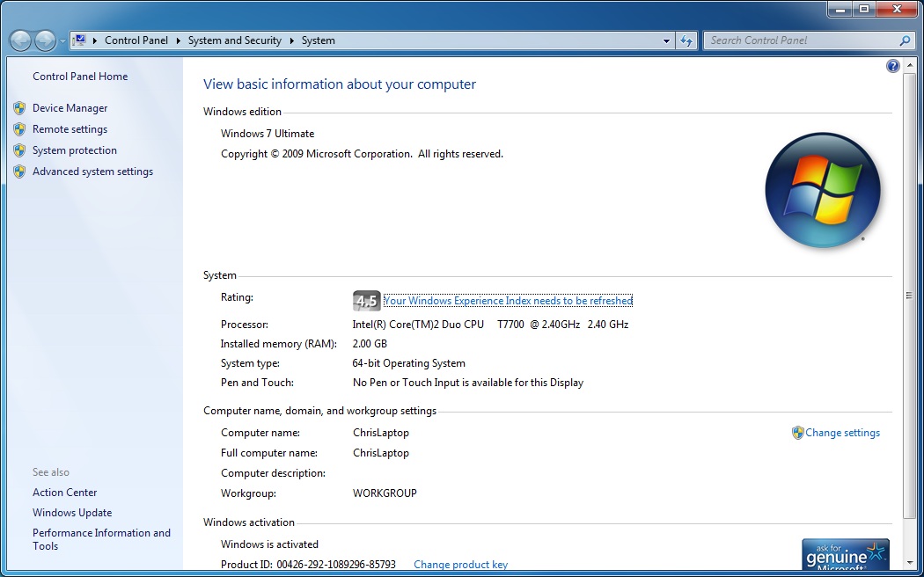This screenshot has height=577, width=924.
Task: Minimize the System window
Action: 840,10
